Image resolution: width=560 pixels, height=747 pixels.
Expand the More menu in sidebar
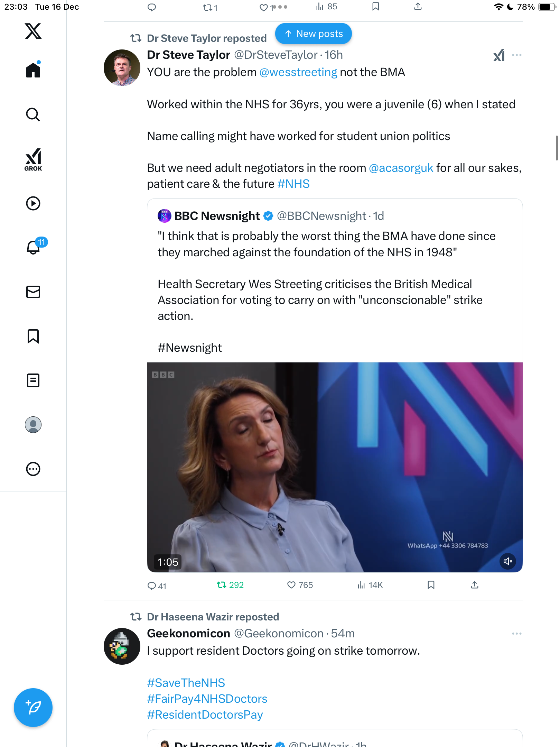point(33,469)
